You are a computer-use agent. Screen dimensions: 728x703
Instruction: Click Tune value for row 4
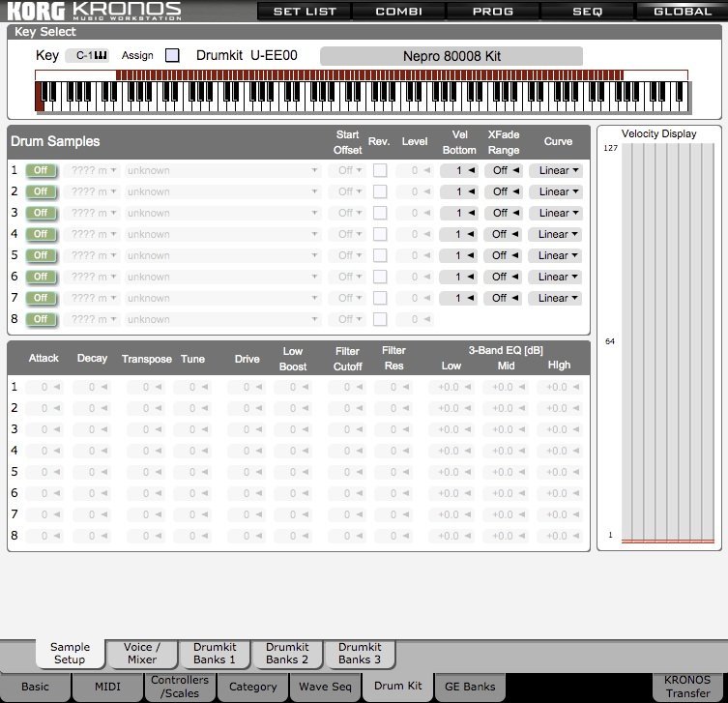click(x=192, y=451)
